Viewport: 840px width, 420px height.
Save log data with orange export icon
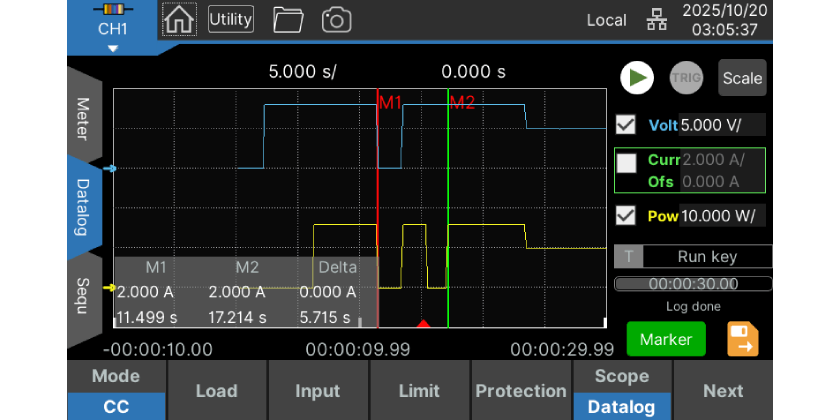pyautogui.click(x=742, y=339)
